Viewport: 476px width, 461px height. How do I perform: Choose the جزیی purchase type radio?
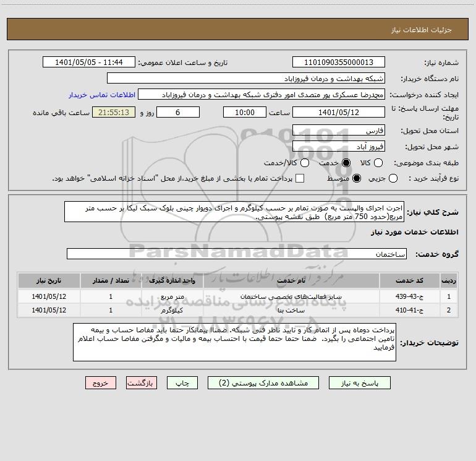click(x=393, y=178)
